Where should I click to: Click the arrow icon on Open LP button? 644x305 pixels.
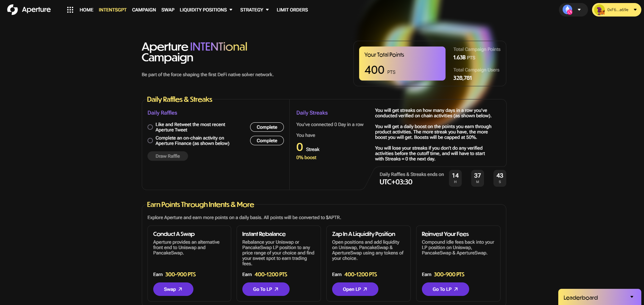pyautogui.click(x=365, y=289)
